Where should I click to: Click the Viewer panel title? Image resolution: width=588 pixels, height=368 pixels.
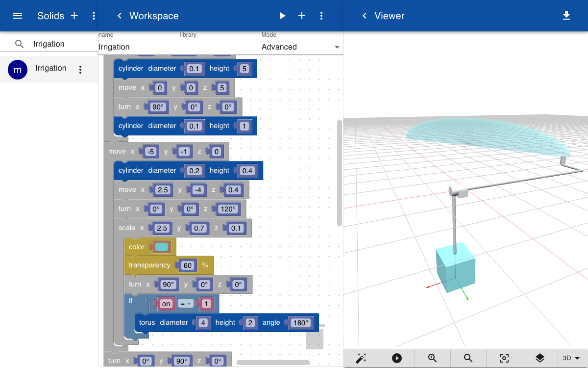[x=390, y=16]
